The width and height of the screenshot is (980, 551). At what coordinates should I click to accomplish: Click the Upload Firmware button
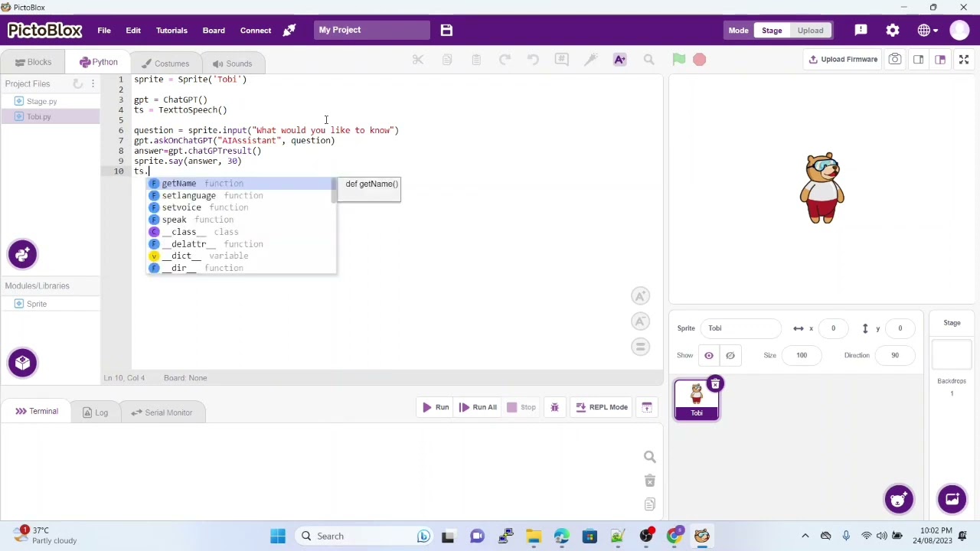[843, 59]
